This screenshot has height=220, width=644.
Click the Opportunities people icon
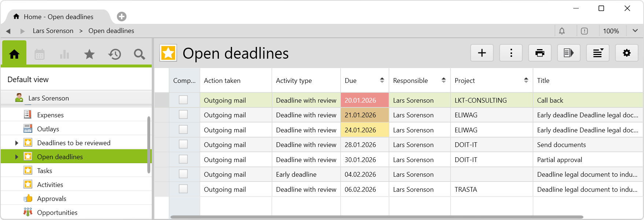[x=28, y=212]
